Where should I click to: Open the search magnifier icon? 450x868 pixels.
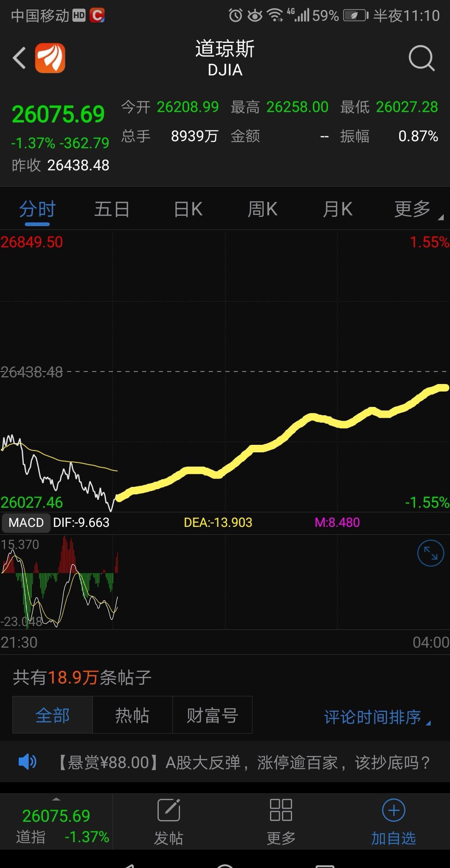pos(422,58)
